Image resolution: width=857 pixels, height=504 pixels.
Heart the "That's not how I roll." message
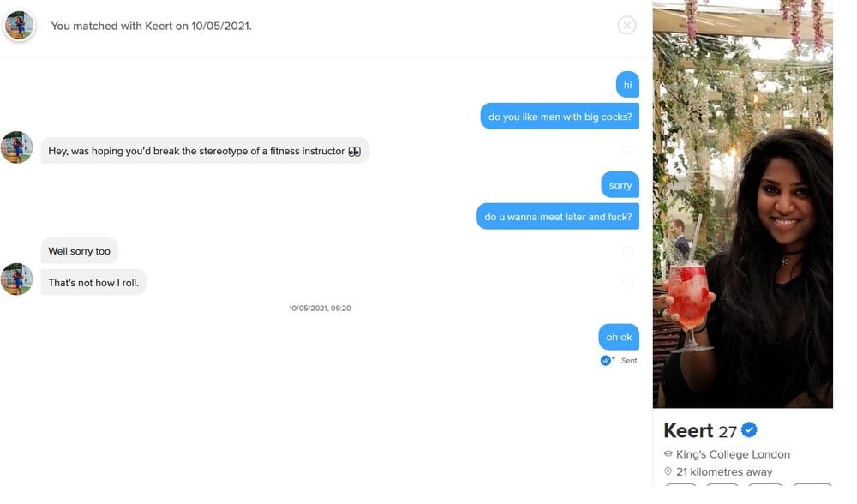coord(627,283)
